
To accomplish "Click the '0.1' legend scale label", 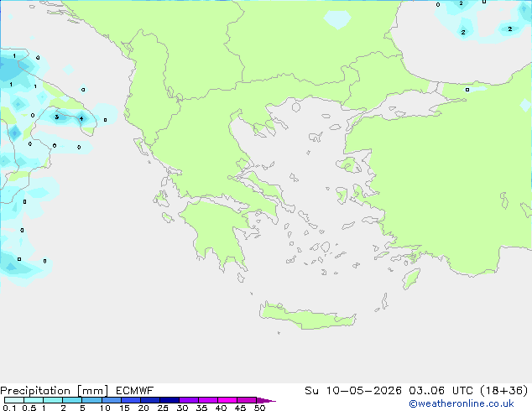I will [x=9, y=408].
